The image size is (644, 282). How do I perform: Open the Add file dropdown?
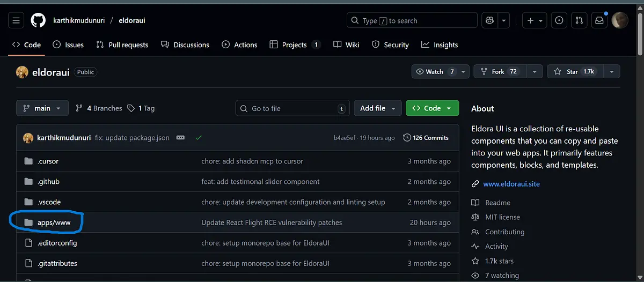377,108
